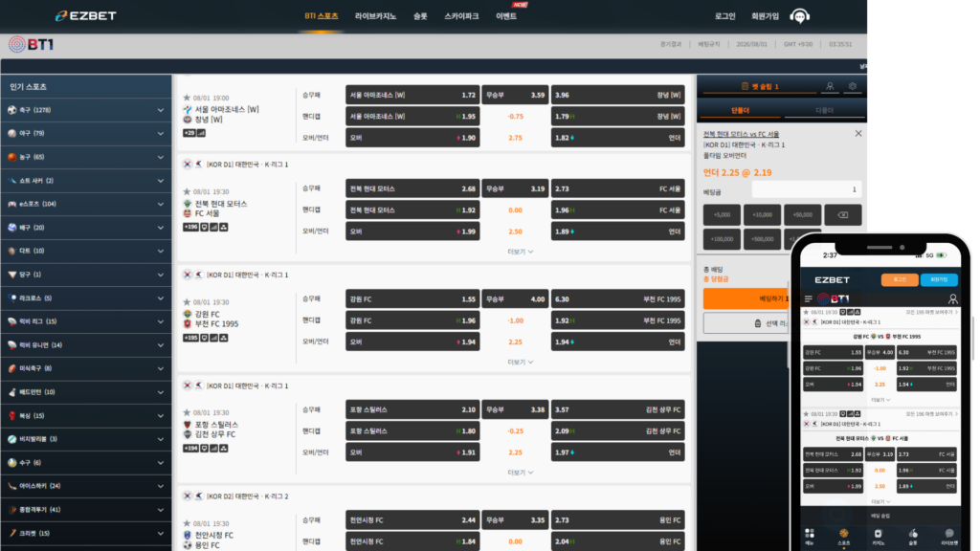Select 언더 1.89 odds for 전북 현대 모터스 match
This screenshot has width=980, height=551.
[617, 231]
